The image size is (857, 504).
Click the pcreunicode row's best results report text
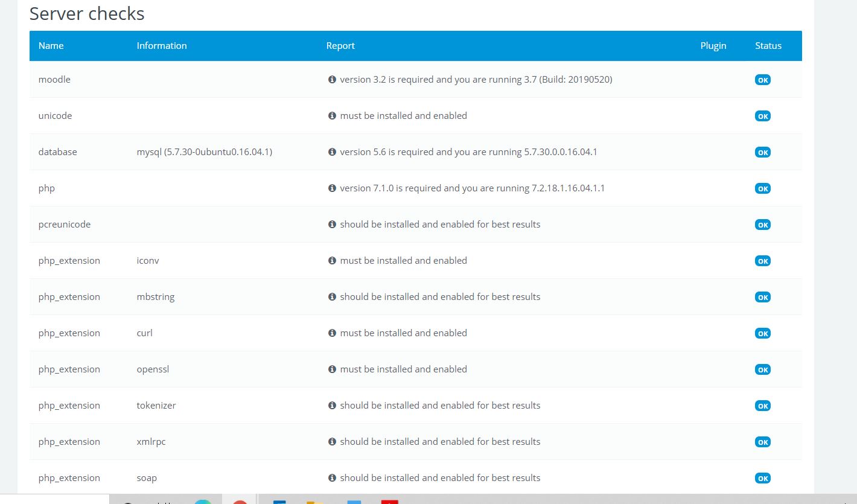tap(440, 224)
